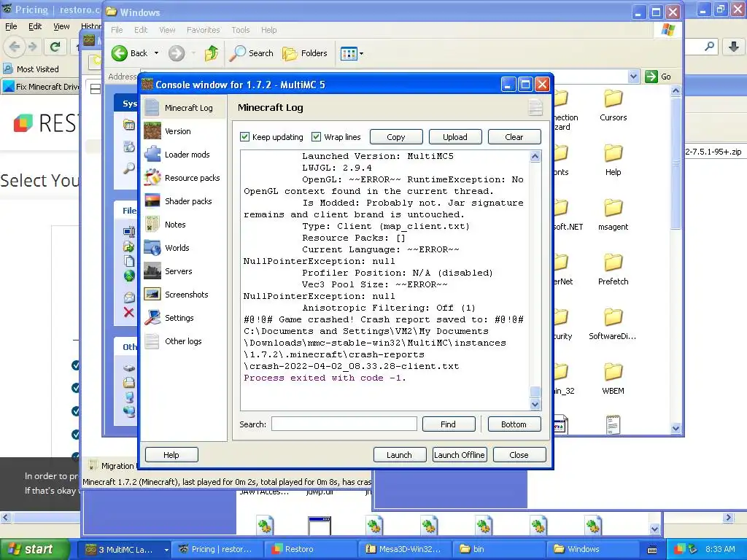Viewport: 747px width, 560px height.
Task: Click Back arrow in Windows explorer toolbar
Action: pos(120,53)
